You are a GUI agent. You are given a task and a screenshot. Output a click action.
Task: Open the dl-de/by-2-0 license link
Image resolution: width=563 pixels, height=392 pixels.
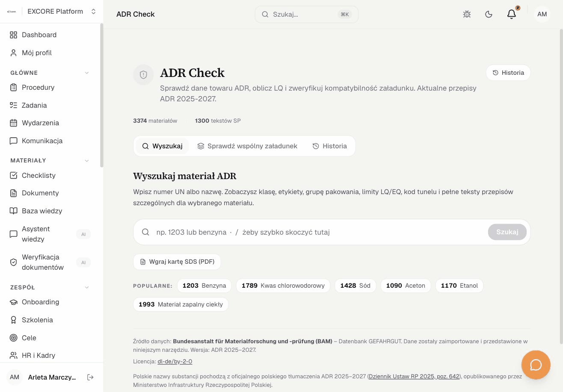pos(175,361)
